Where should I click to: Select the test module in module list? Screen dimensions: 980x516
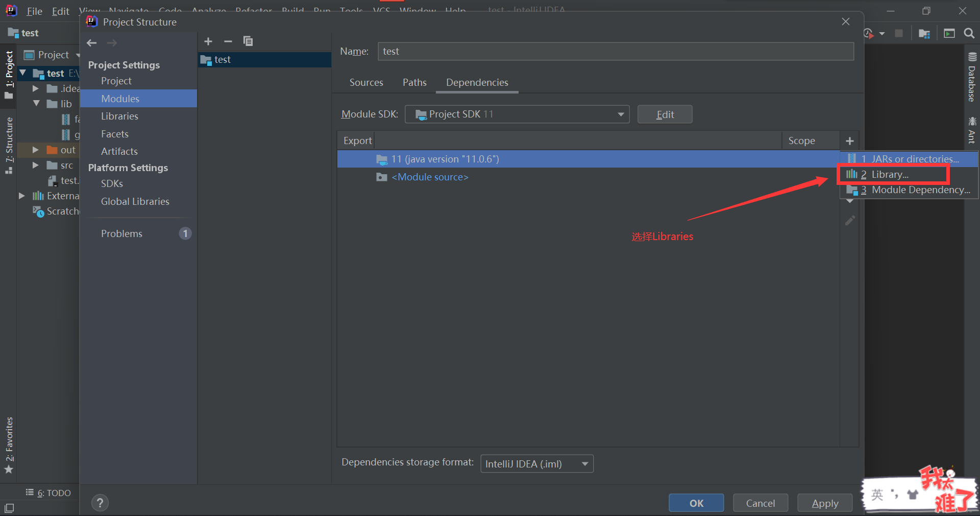click(265, 60)
